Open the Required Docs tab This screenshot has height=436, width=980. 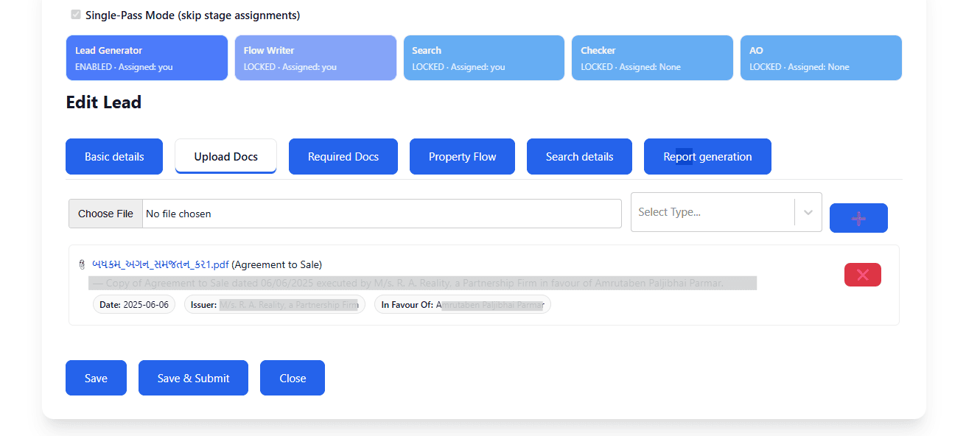click(343, 156)
